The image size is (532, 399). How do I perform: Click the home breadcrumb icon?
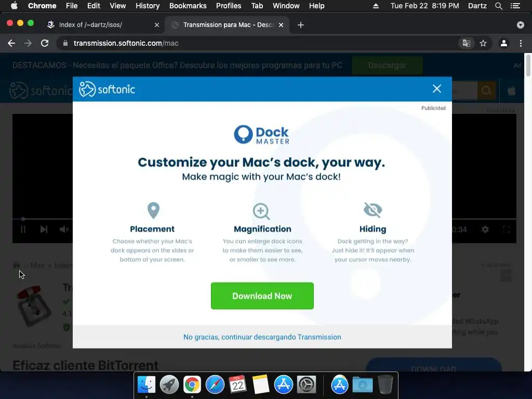(16, 265)
